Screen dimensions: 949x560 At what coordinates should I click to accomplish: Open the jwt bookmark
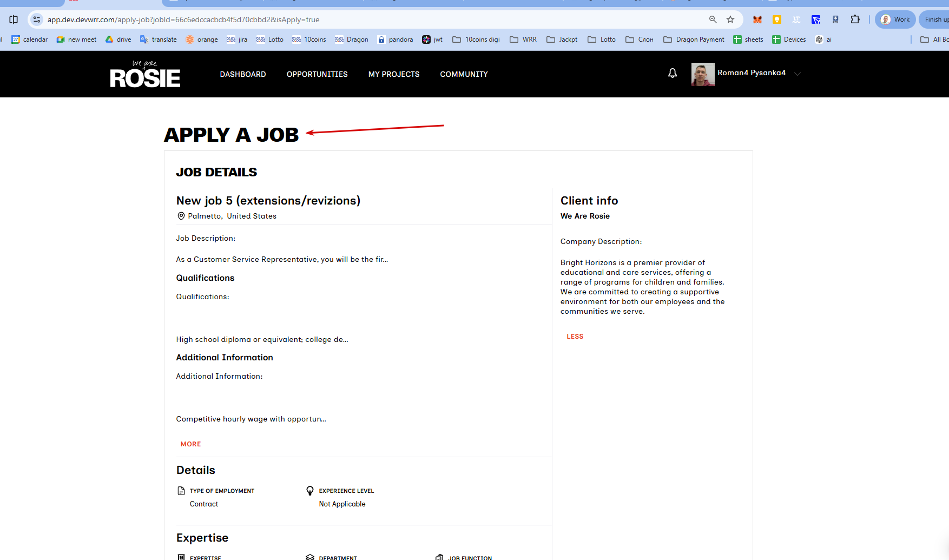coord(432,39)
